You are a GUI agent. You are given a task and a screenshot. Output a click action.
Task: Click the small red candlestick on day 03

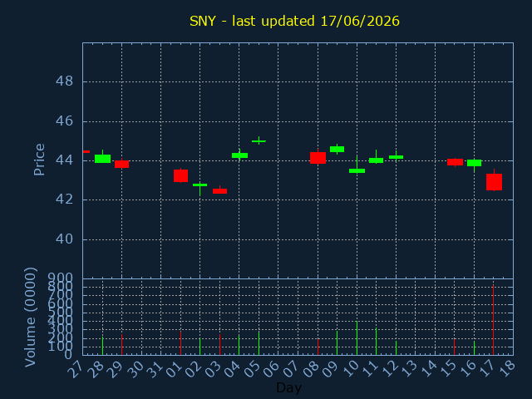(x=219, y=190)
